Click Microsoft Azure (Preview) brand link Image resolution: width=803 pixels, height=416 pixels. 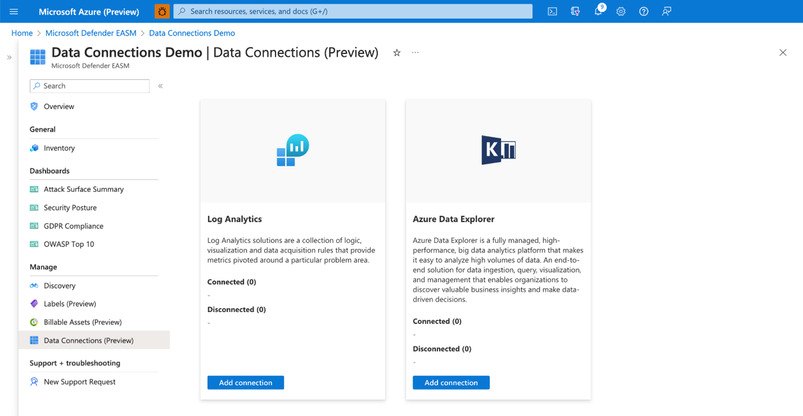pos(89,11)
